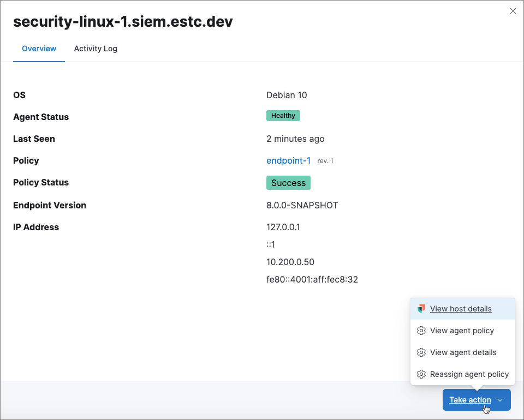Click the Elastic Security shield icon beside View host details
Image resolution: width=524 pixels, height=420 pixels.
coord(421,308)
